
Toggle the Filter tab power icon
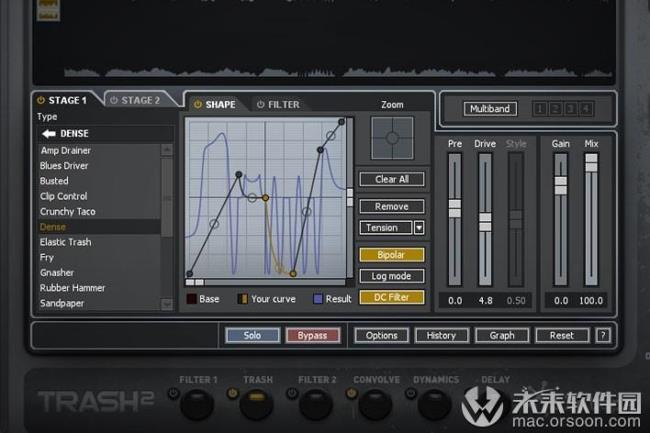260,104
